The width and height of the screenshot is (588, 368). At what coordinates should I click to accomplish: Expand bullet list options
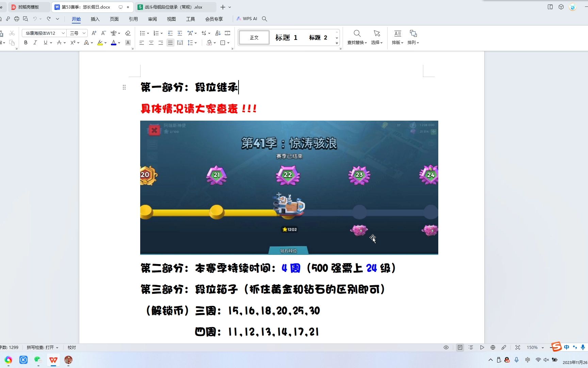(x=148, y=33)
